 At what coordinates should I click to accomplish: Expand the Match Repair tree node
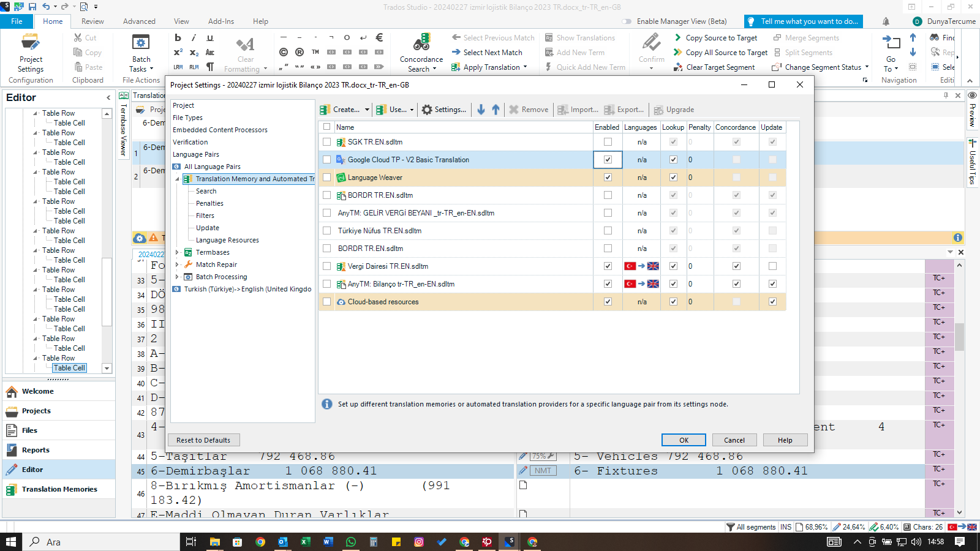point(178,264)
